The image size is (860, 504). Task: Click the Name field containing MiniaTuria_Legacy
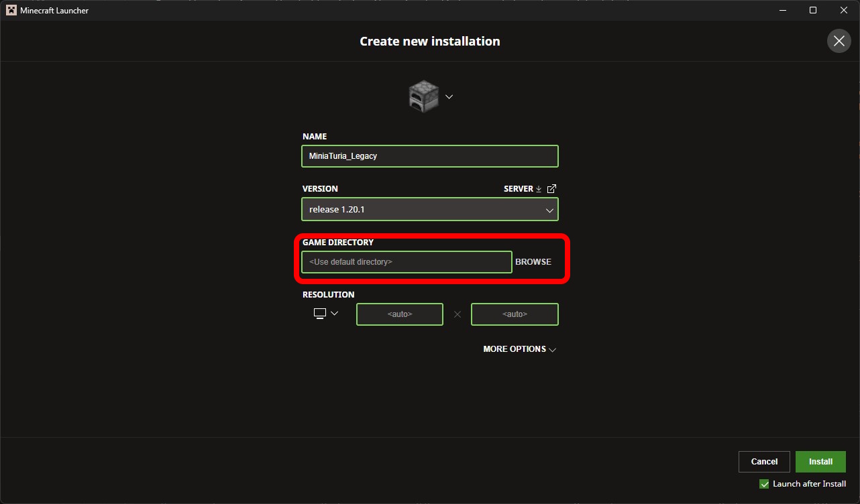430,156
